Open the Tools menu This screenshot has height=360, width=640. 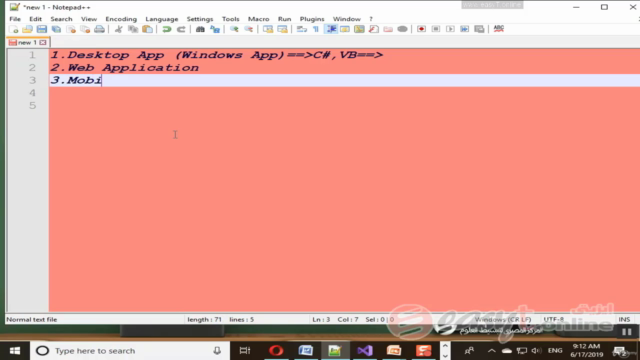tap(230, 19)
